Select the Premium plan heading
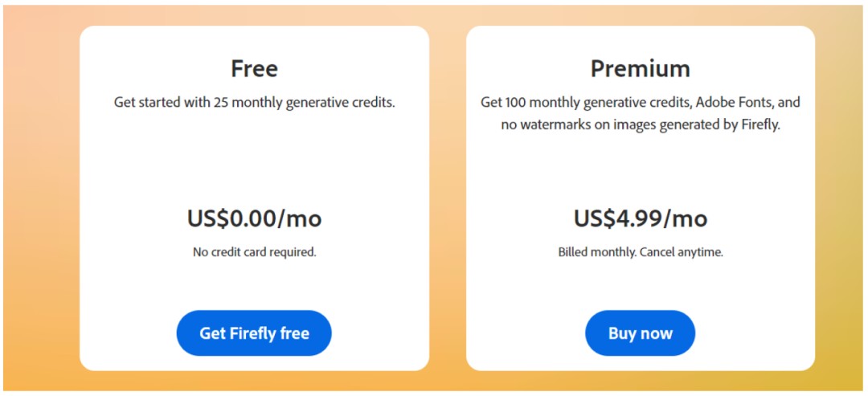This screenshot has height=396, width=868. [640, 68]
